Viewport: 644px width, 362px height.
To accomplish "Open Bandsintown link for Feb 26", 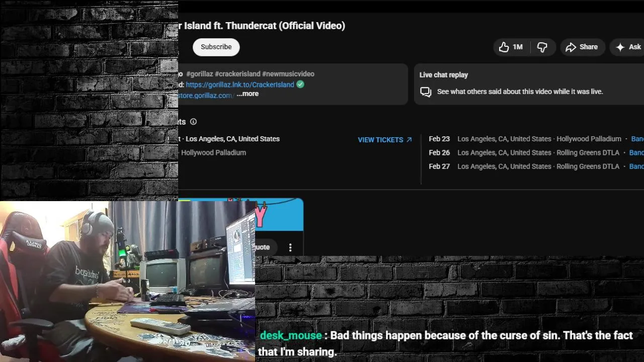I will coord(636,152).
